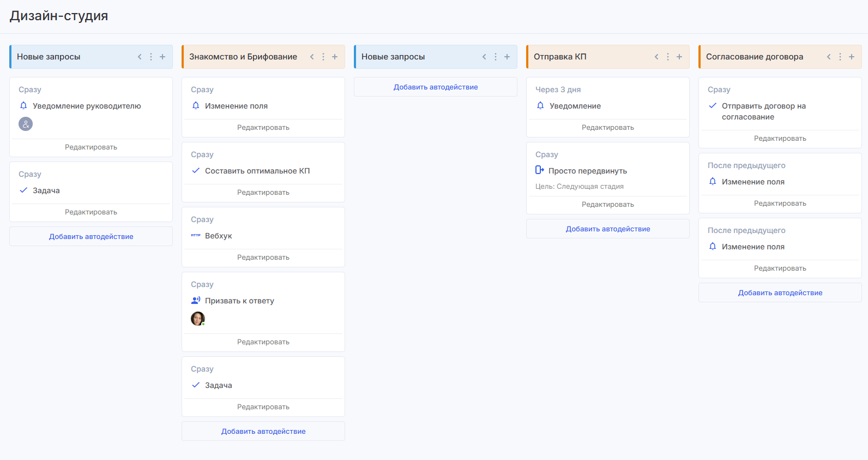Click user avatar under Призвать к ответу
The image size is (868, 460).
pos(197,319)
